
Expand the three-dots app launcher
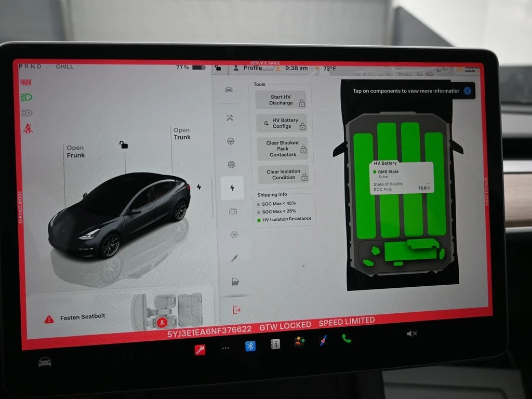[225, 348]
